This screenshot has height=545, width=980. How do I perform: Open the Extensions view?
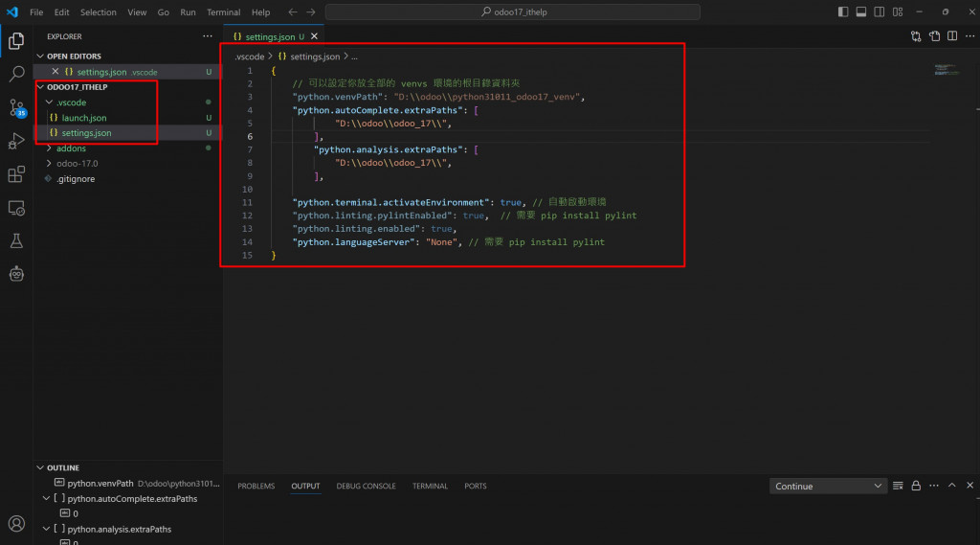(16, 174)
